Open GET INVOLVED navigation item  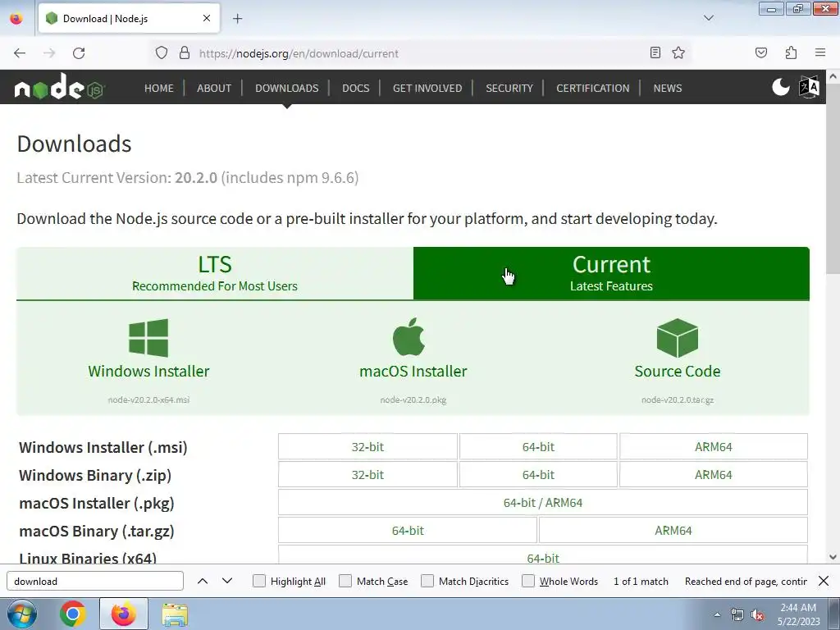coord(427,88)
